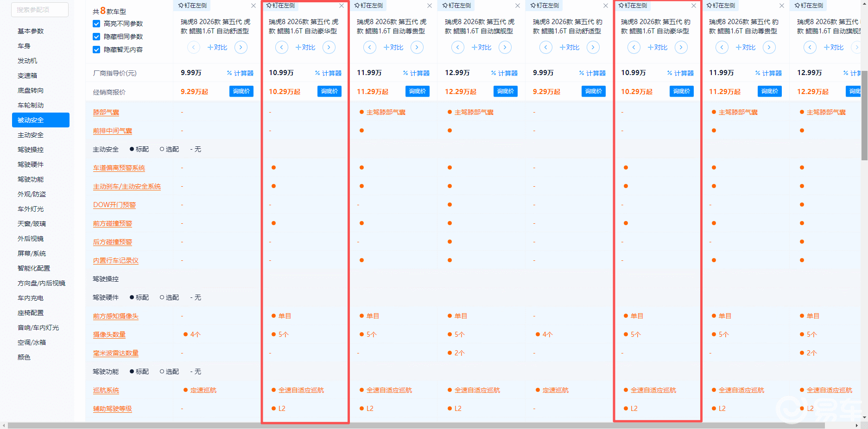Click the 搜索参配项 search box
The height and width of the screenshot is (429, 868).
point(40,10)
